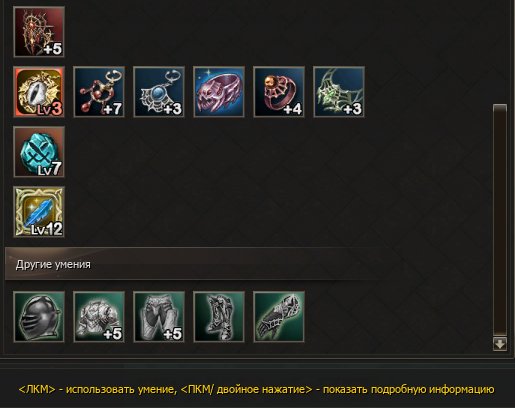515x408 pixels.
Task: Click the scrollbar down arrow button
Action: tap(500, 344)
